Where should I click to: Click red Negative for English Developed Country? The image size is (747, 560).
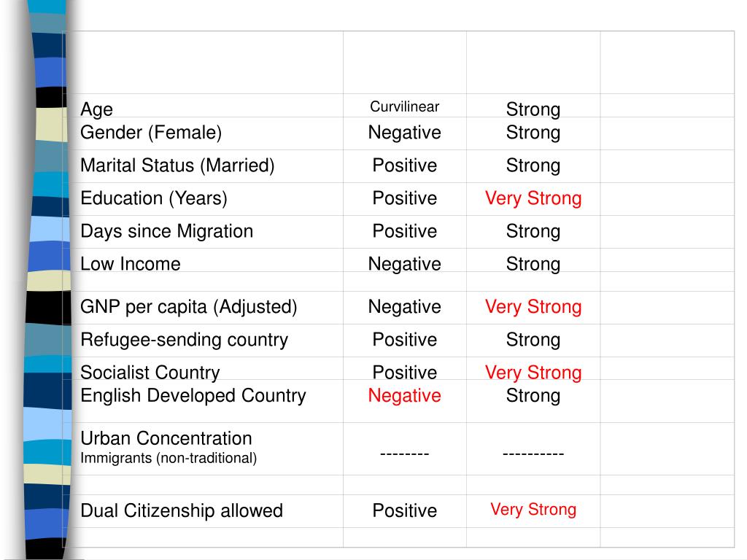404,396
